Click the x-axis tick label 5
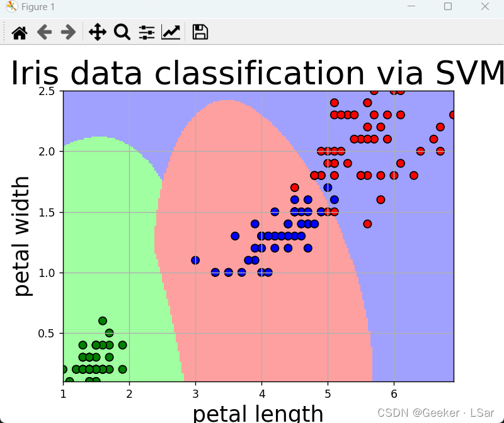The height and width of the screenshot is (423, 504). click(x=328, y=394)
